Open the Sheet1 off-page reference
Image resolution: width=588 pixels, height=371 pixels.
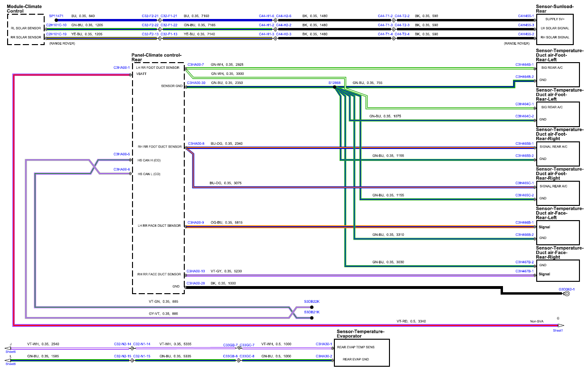pos(558,330)
